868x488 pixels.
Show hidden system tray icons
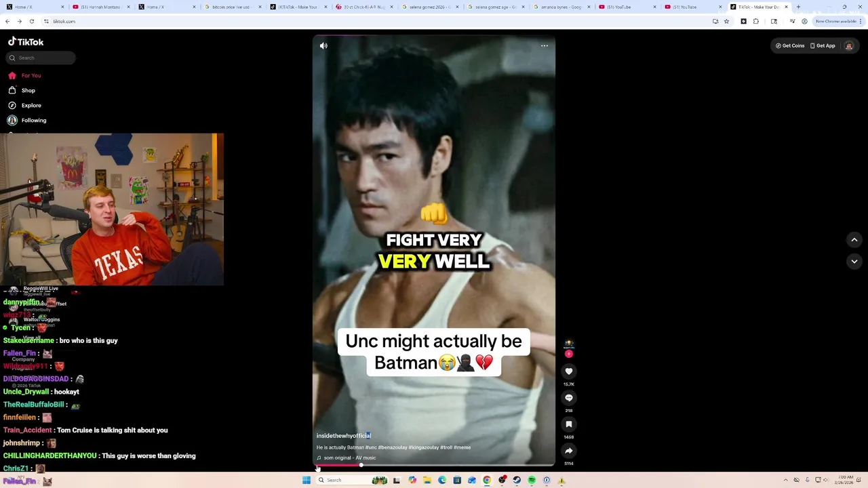pyautogui.click(x=786, y=480)
